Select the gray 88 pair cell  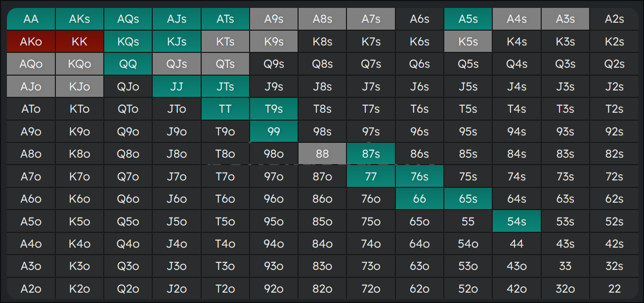322,154
